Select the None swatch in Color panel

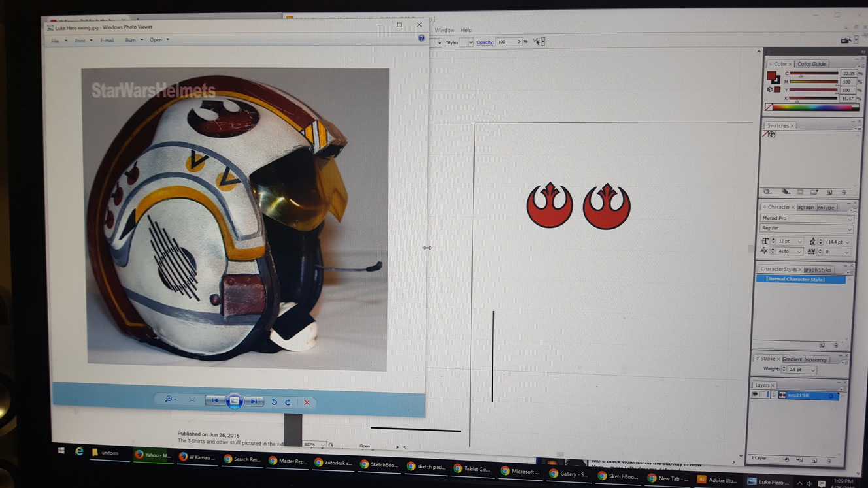[769, 107]
